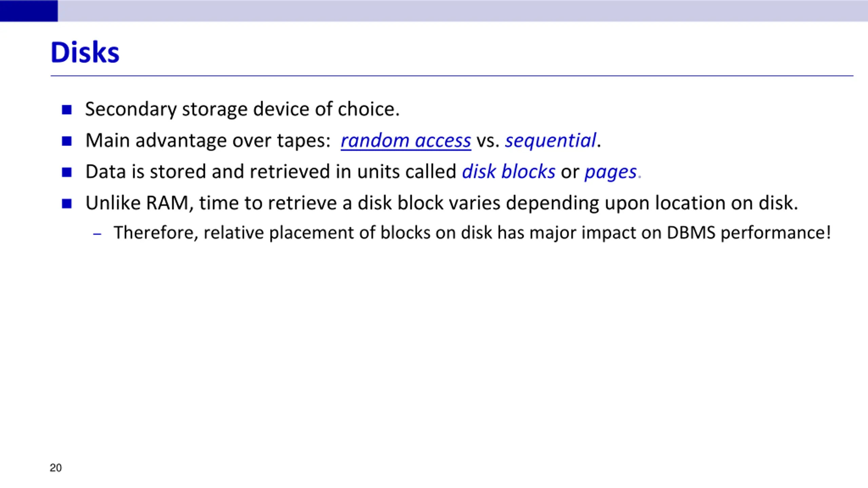
Task: Click the blue italic word "sequential"
Action: click(x=550, y=140)
